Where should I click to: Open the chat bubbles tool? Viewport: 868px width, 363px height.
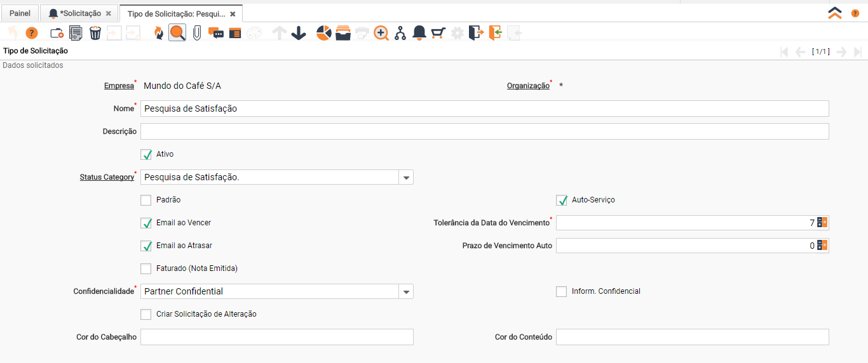point(216,33)
